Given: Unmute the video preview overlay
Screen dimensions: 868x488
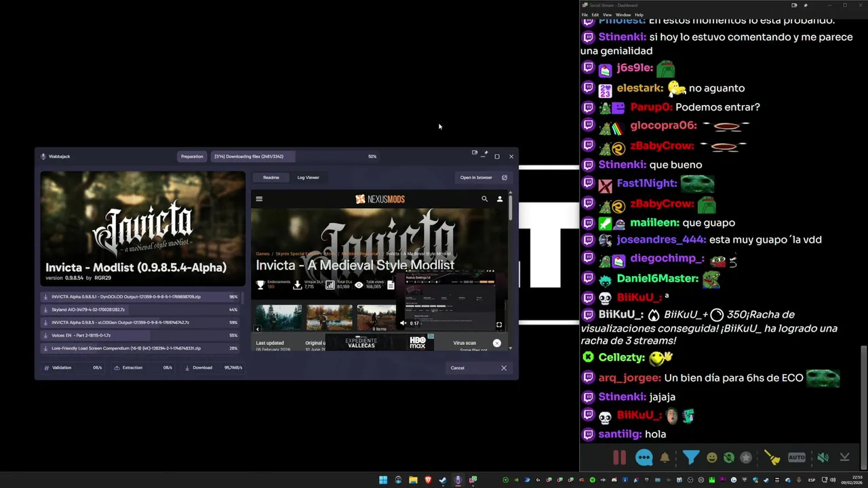Looking at the screenshot, I should pyautogui.click(x=403, y=323).
